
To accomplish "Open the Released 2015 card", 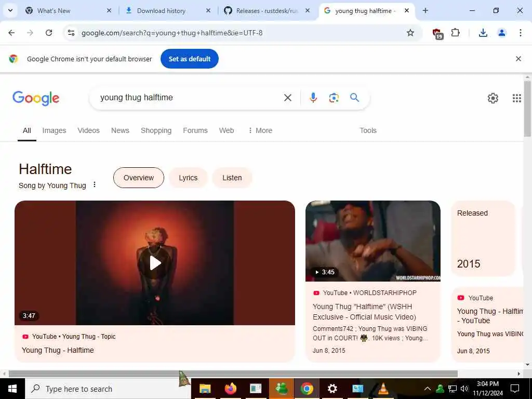I will pos(483,238).
